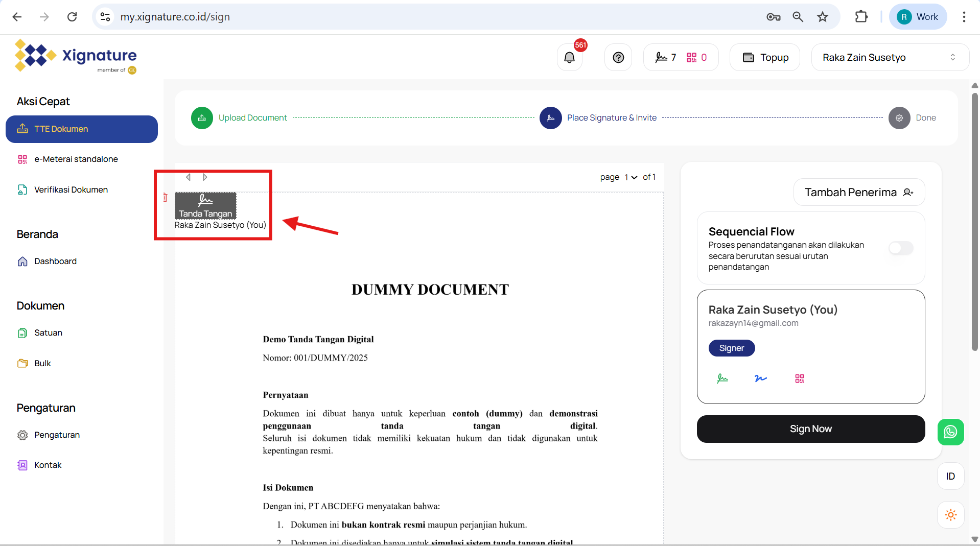This screenshot has width=980, height=546.
Task: Open the Chrome Work profile menu
Action: 918,17
